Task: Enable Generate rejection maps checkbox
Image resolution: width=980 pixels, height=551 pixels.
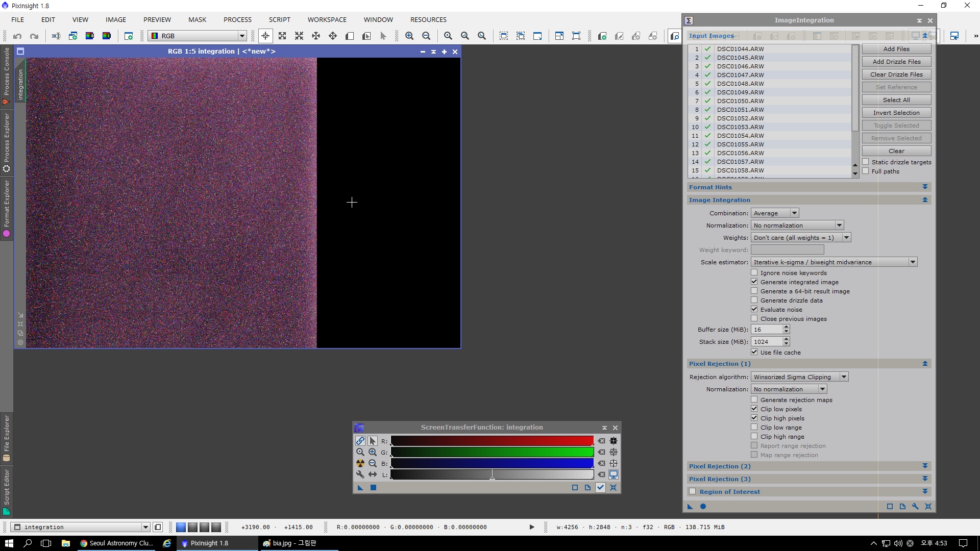Action: point(754,400)
